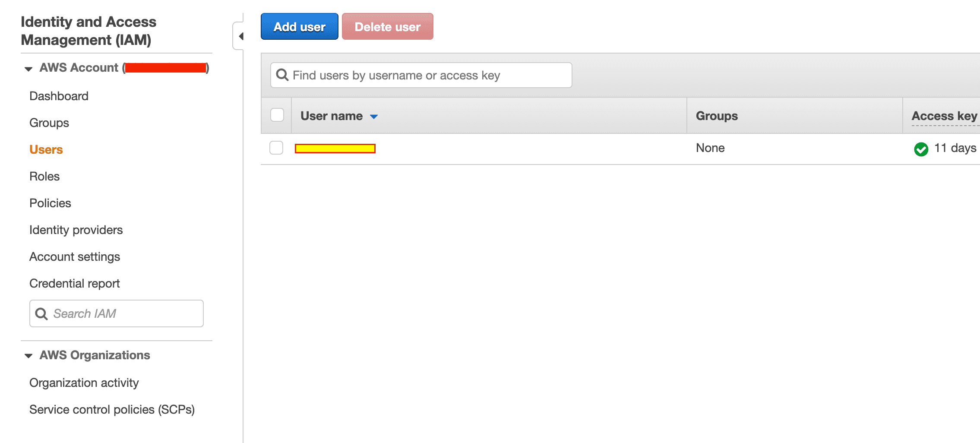Open the Dashboard page
The image size is (980, 443).
(x=59, y=96)
